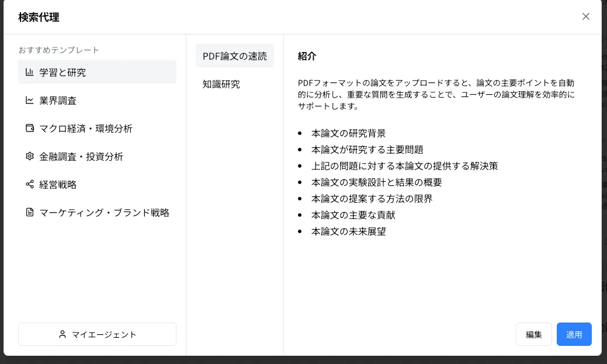607x364 pixels.
Task: Open マイエージェント
Action: pyautogui.click(x=97, y=334)
